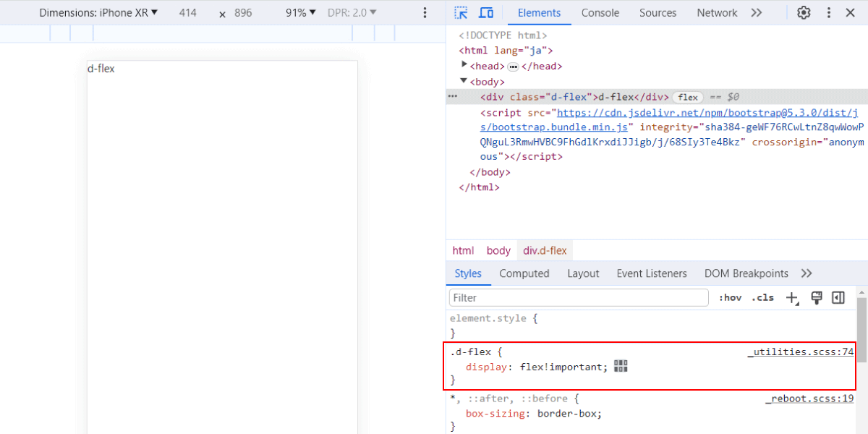868x434 pixels.
Task: Toggle the computed styles sidebar icon
Action: [x=838, y=297]
